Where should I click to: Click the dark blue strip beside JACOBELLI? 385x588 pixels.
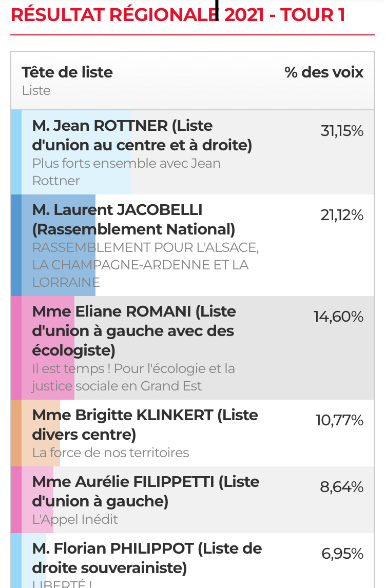(16, 245)
